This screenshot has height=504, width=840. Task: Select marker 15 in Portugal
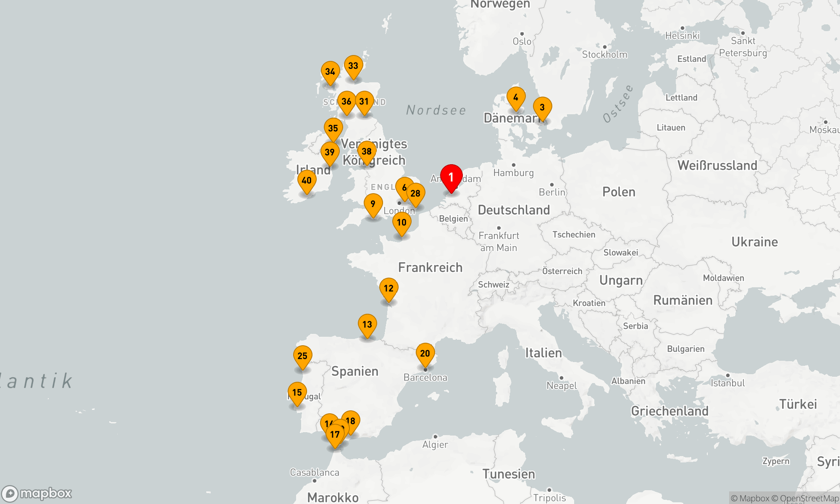297,393
